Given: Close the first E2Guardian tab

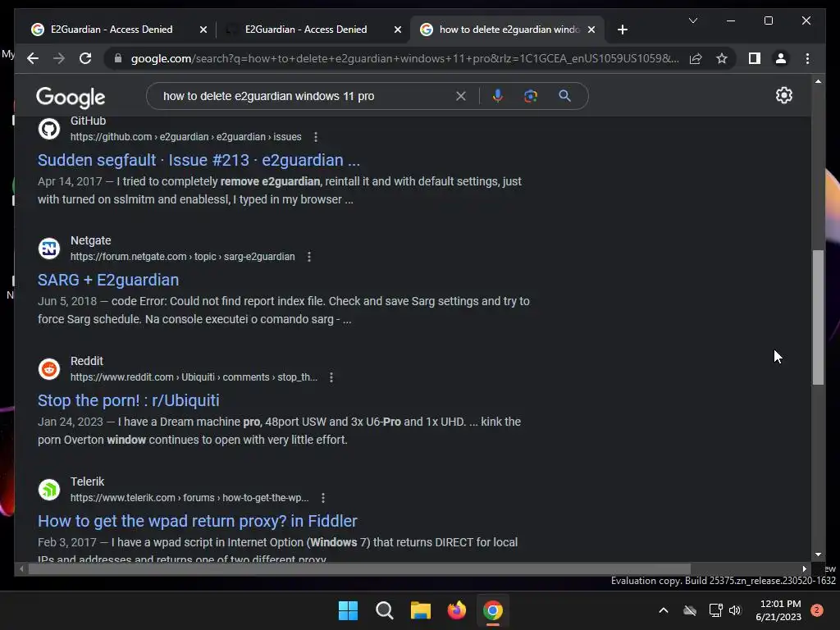Looking at the screenshot, I should pyautogui.click(x=203, y=30).
